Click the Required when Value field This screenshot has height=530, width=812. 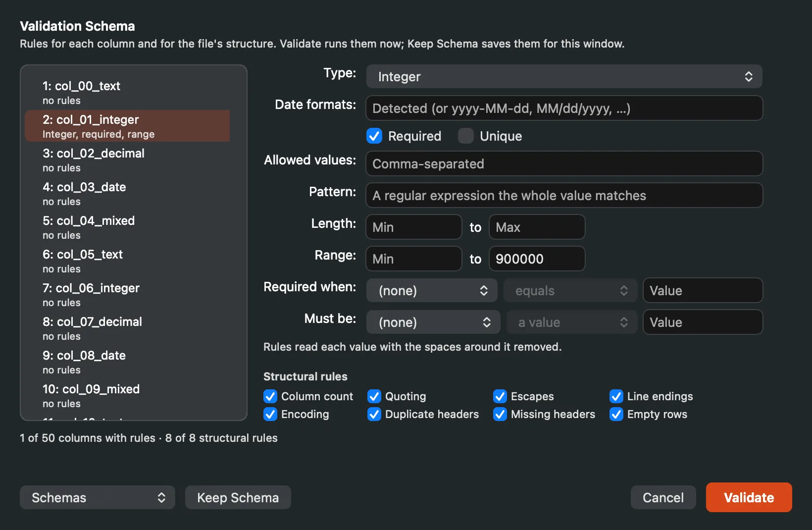point(703,291)
